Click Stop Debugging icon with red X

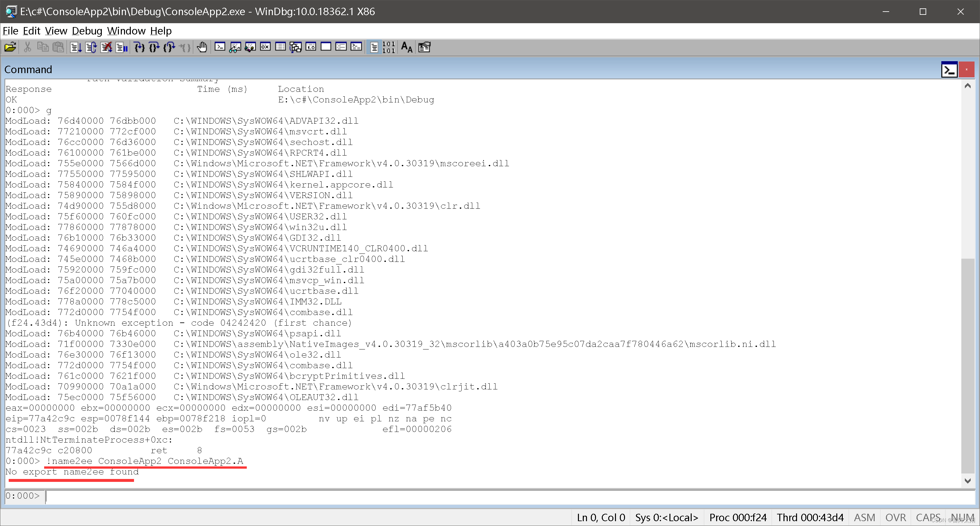pyautogui.click(x=106, y=47)
